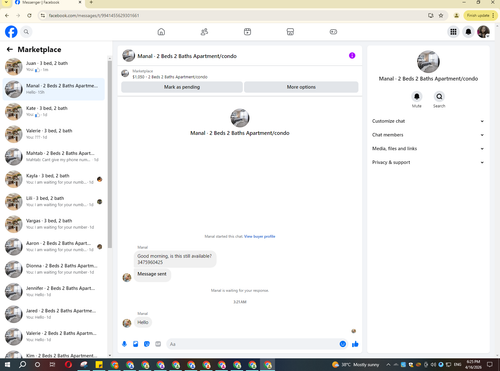Expand the Chat members section
The height and width of the screenshot is (371, 500).
point(428,135)
